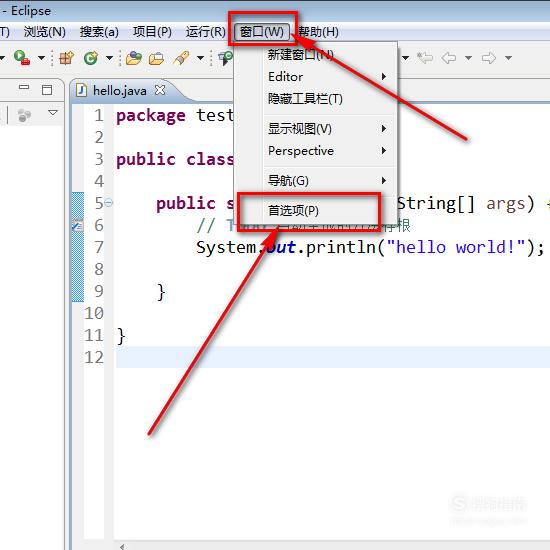The height and width of the screenshot is (550, 550).
Task: Collapse the main method fold marker on line 5
Action: pos(109,202)
